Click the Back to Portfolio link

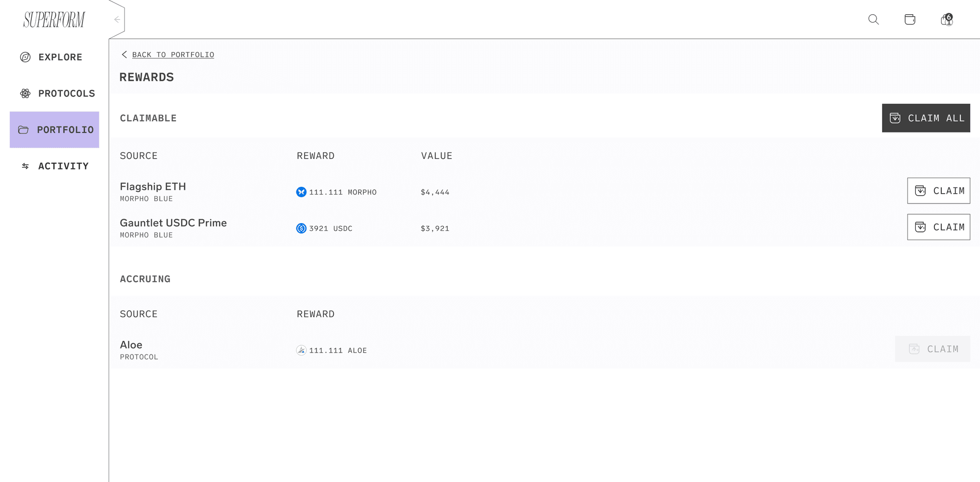click(173, 54)
